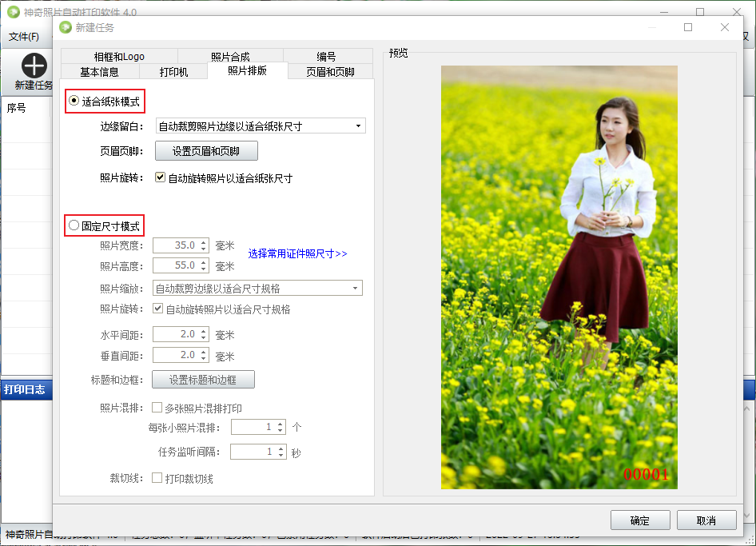
Task: Click the 序号 column header in main window
Action: click(x=26, y=108)
